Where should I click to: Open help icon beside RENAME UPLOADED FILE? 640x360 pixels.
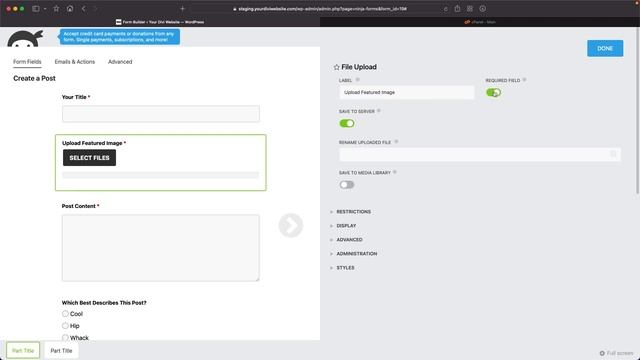point(396,142)
